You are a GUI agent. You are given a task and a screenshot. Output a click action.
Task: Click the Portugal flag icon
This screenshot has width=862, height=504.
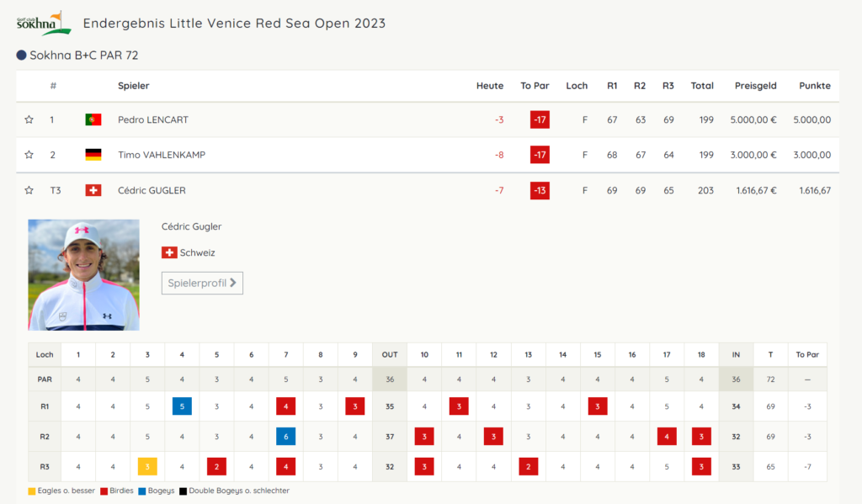tap(93, 119)
